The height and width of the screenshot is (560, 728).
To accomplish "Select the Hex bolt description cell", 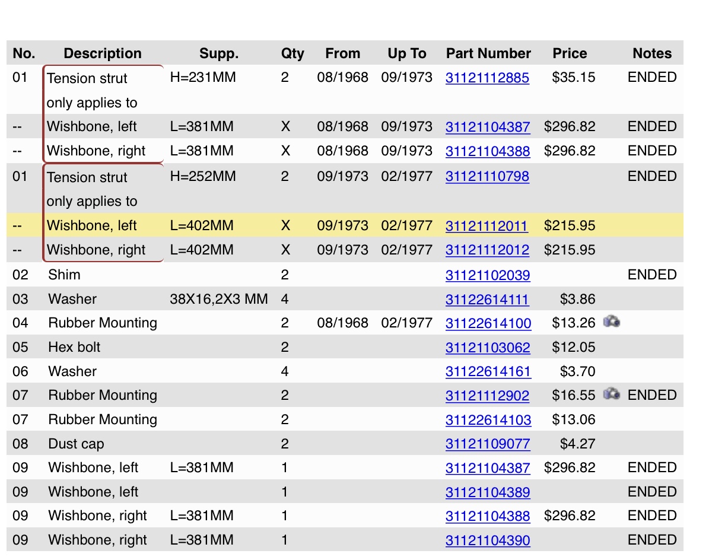I will [x=74, y=347].
